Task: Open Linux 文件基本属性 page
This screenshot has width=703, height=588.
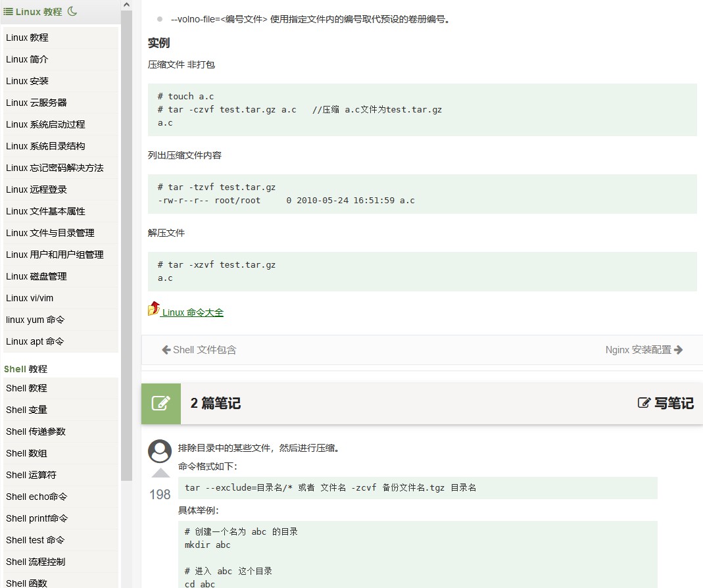Action: point(61,211)
